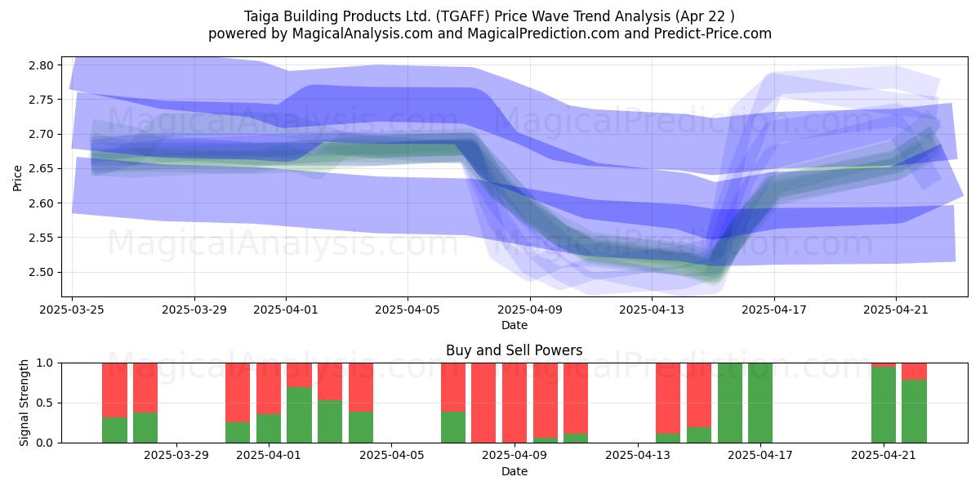Click the 'powered by MagicalAnalysis.com' subtitle line
The image size is (980, 490).
point(490,33)
